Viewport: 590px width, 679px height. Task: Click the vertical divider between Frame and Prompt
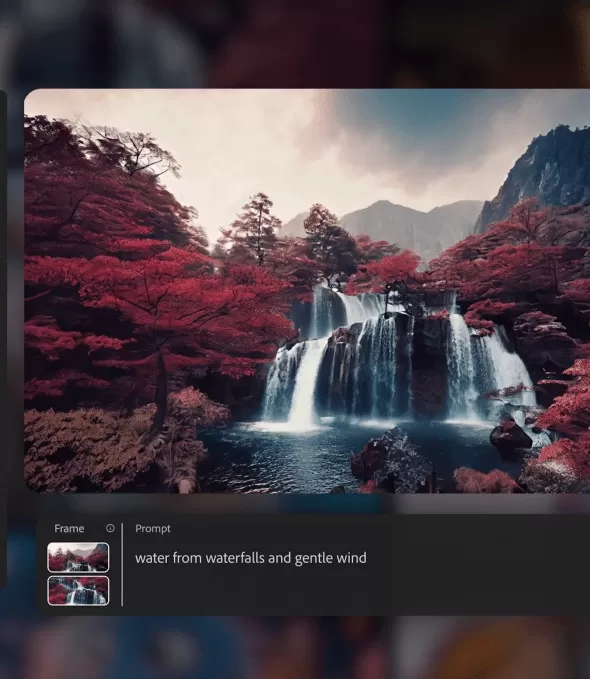[122, 564]
